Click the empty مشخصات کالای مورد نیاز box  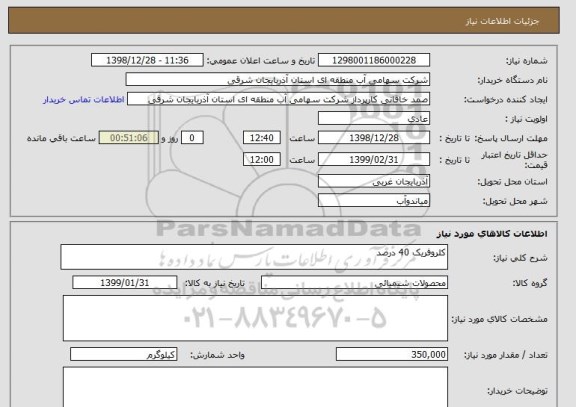[x=255, y=318]
